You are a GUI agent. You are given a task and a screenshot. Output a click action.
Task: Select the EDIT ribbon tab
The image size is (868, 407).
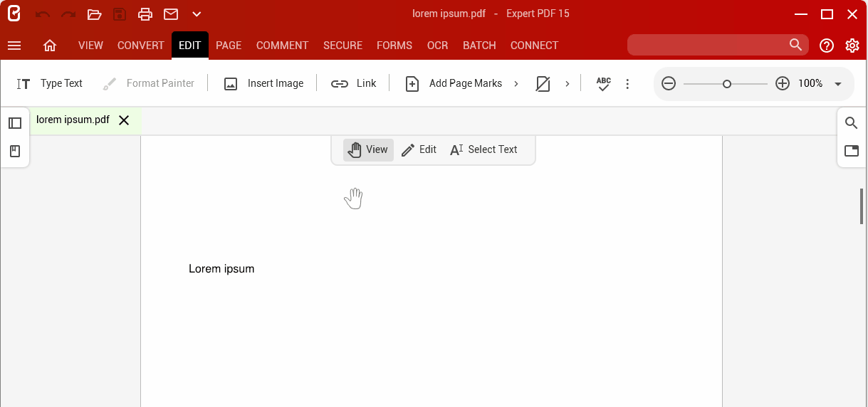click(190, 46)
